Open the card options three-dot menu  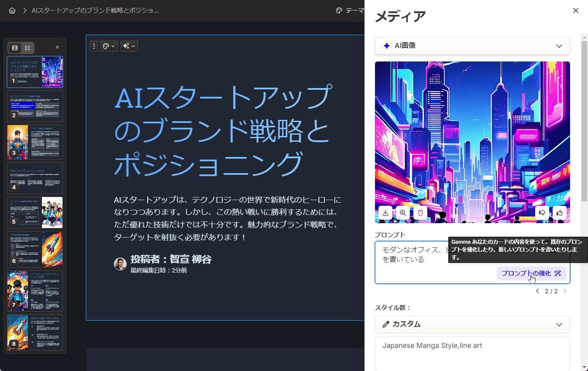pyautogui.click(x=94, y=46)
